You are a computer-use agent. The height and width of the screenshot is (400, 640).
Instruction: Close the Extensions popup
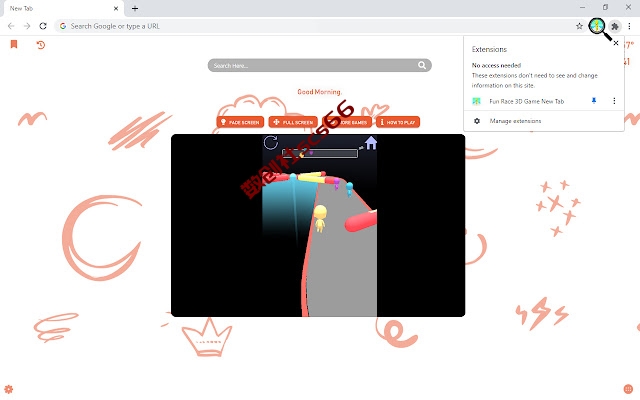tap(616, 43)
